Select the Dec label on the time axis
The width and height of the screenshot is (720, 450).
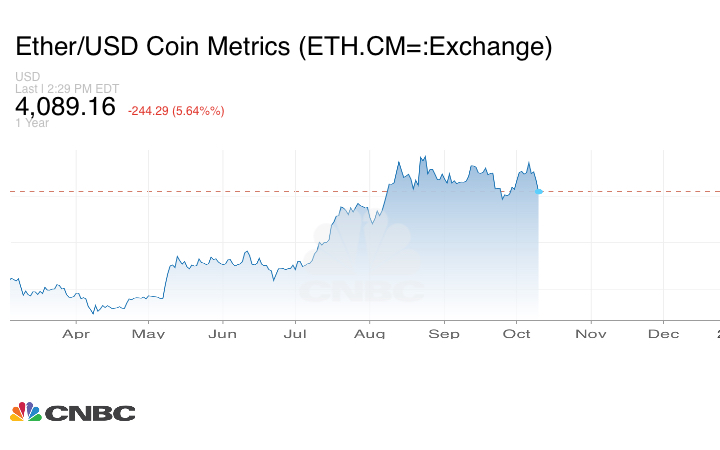664,334
